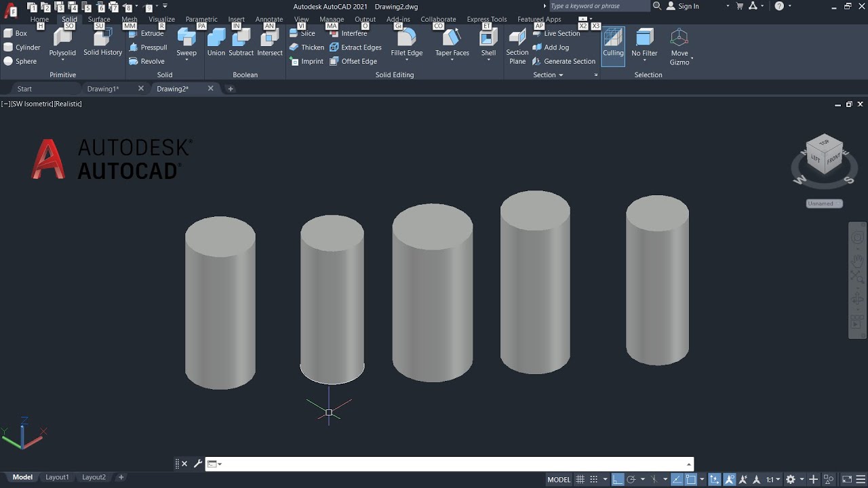Apply the Union boolean operation
Screen dimensions: 868x488
coord(216,42)
